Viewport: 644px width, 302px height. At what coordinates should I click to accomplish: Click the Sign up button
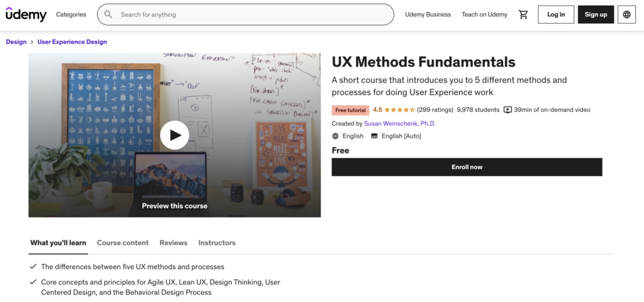pyautogui.click(x=596, y=14)
